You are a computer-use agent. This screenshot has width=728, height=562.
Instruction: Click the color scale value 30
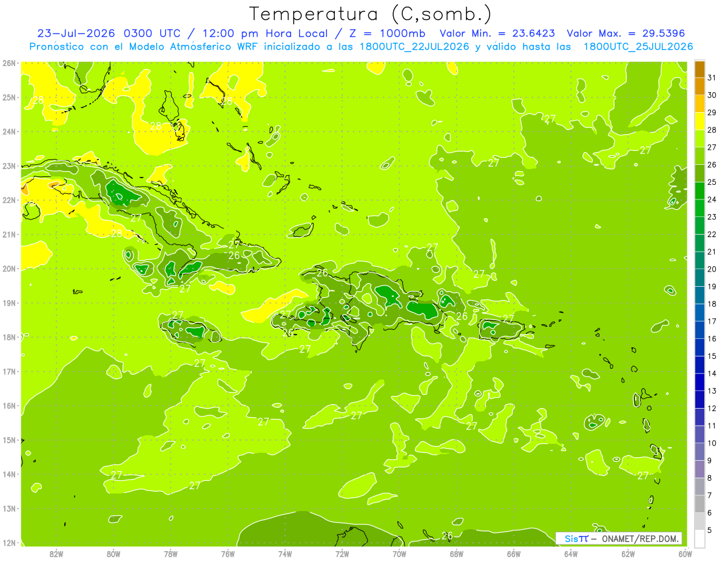pyautogui.click(x=712, y=95)
